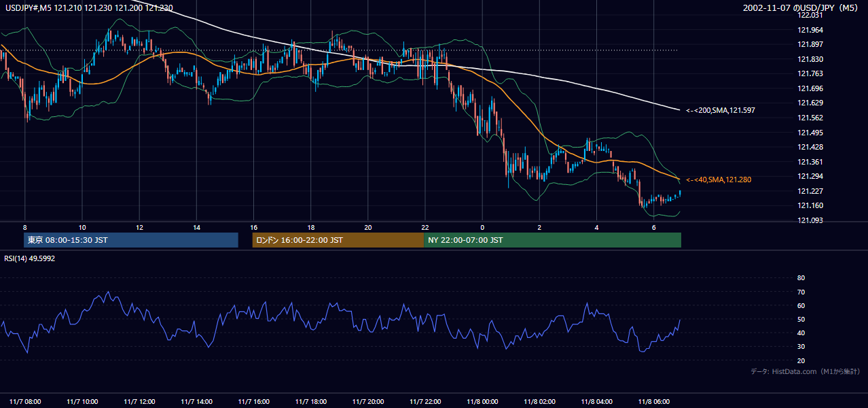Select the 200 SMA 121.597 label
This screenshot has width=868, height=408.
click(721, 110)
